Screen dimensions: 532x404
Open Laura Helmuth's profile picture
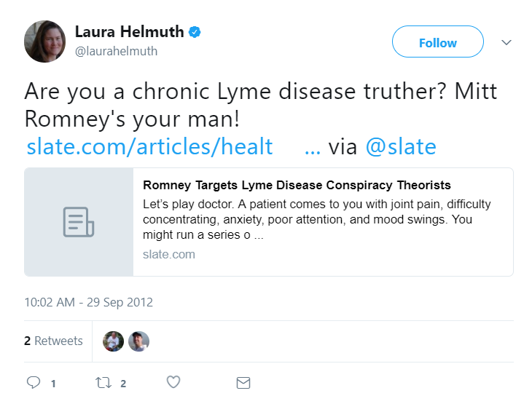(44, 41)
